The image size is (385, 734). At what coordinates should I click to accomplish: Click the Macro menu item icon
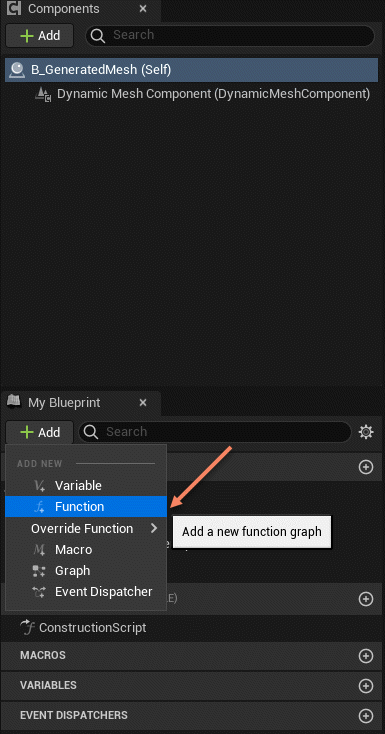[x=39, y=550]
